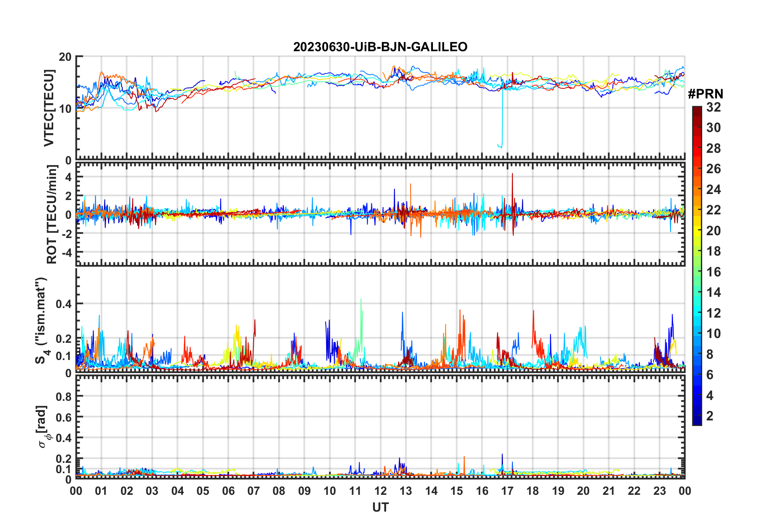Click colorbar tick label 8
Viewport: 761px width, 532px height.
(710, 354)
